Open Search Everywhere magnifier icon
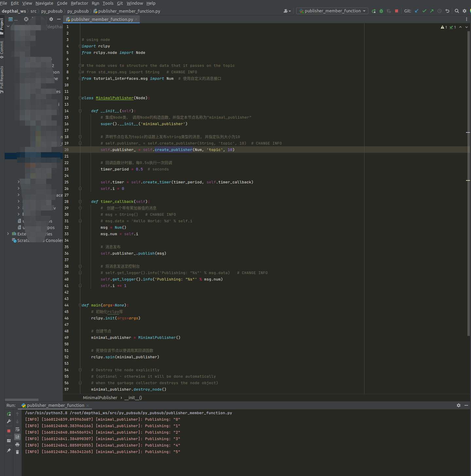 coord(457,11)
